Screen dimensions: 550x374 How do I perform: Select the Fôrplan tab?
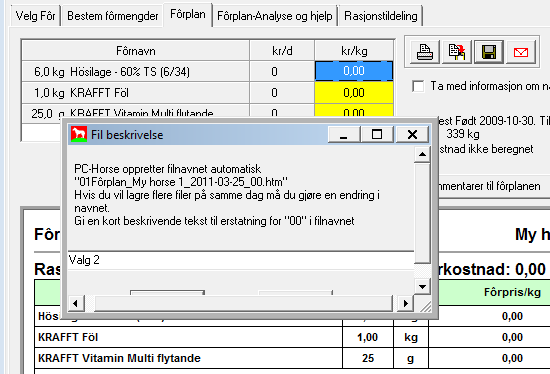coord(188,14)
